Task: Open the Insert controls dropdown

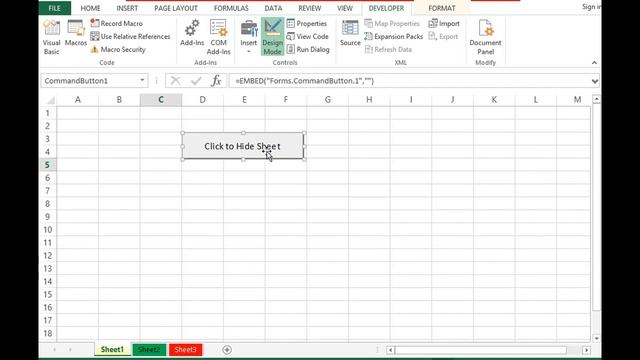Action: tap(249, 37)
